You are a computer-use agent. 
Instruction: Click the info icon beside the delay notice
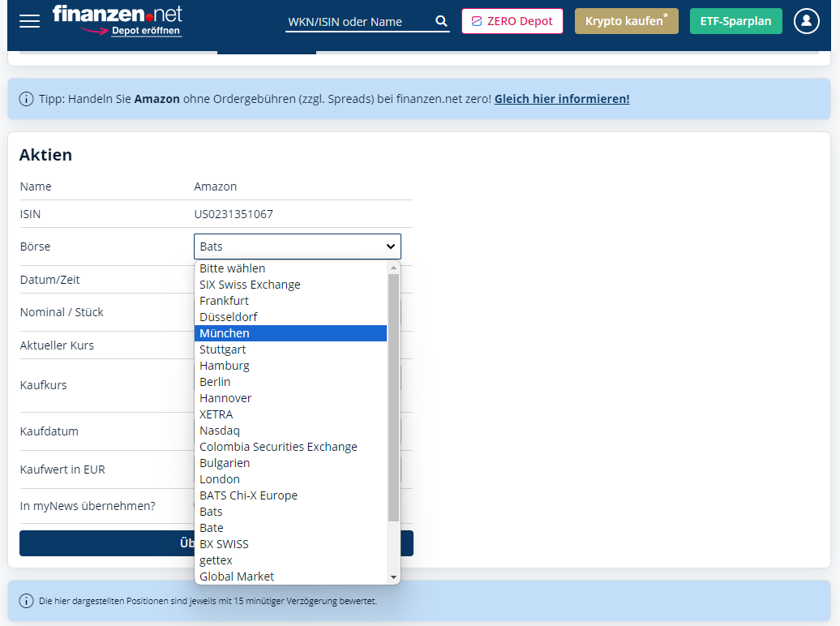tap(26, 602)
